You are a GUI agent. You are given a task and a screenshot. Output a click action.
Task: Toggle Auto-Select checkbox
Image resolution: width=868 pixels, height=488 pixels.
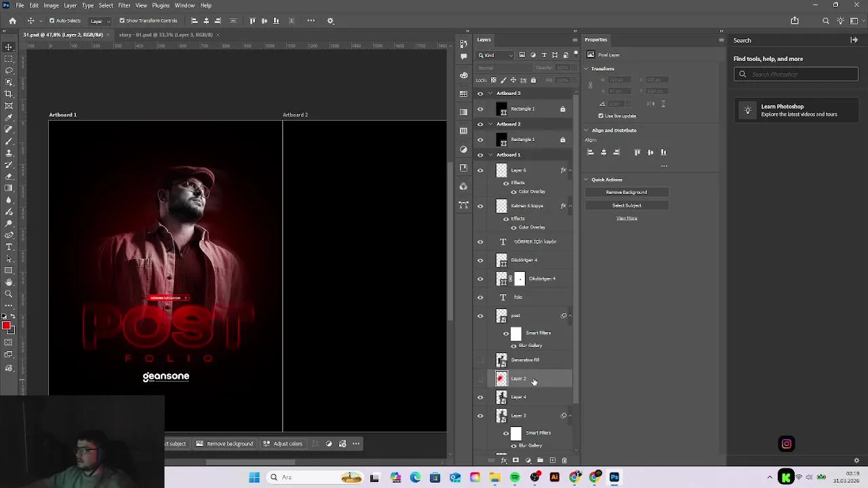52,21
